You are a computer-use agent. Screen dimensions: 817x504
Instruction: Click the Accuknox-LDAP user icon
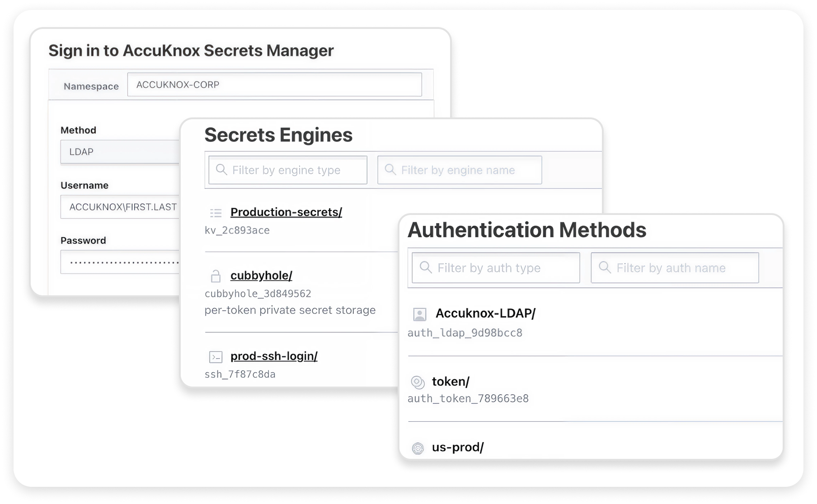coord(420,313)
